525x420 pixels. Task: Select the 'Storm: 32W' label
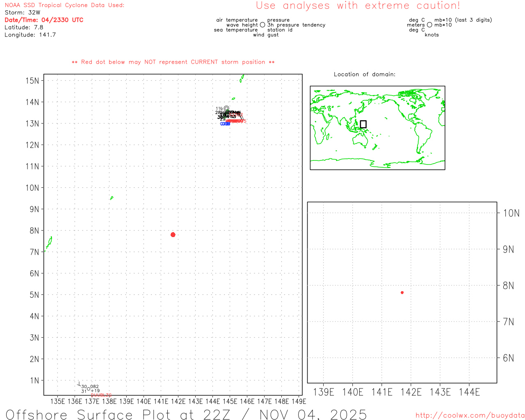[23, 13]
